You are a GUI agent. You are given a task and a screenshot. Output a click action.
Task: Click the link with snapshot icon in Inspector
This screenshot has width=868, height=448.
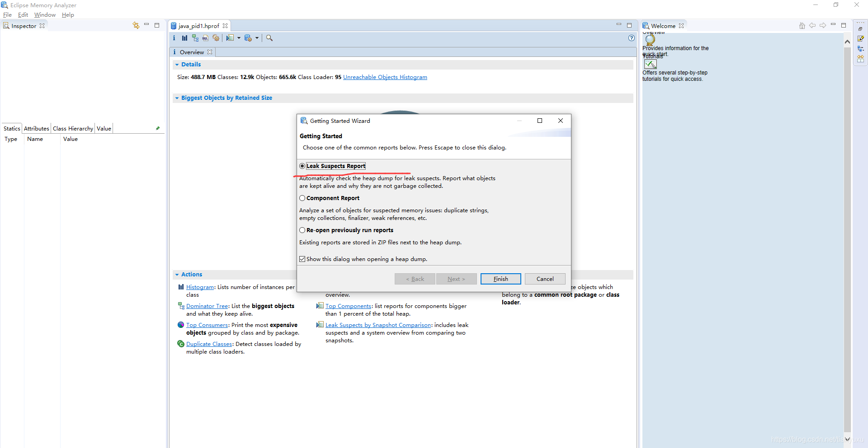coord(136,26)
